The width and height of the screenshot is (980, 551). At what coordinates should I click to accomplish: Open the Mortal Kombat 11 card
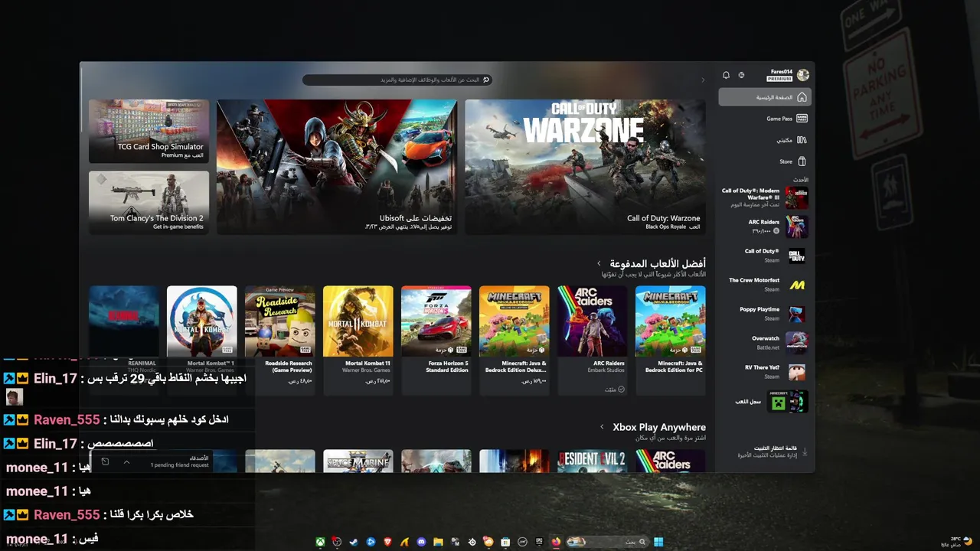point(358,340)
